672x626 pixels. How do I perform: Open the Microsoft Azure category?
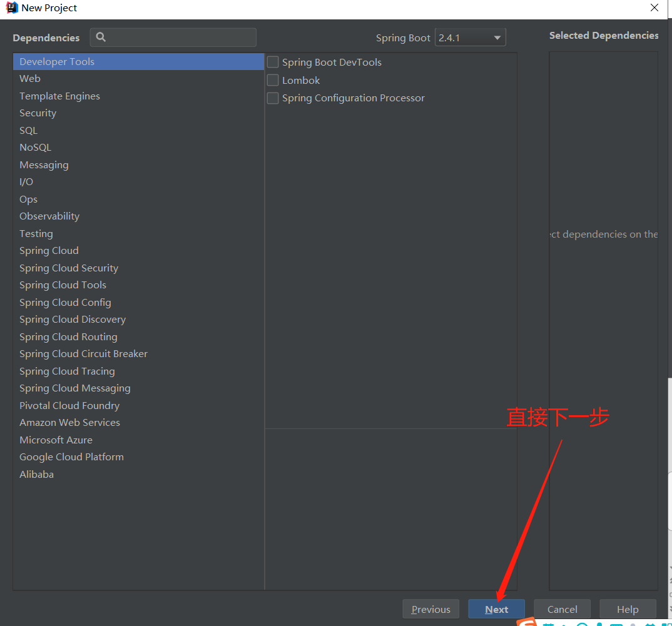138,440
